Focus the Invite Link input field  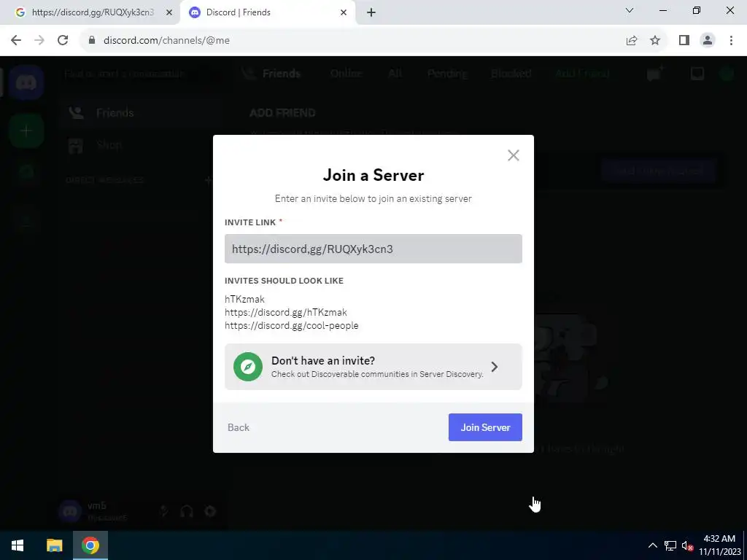point(373,249)
